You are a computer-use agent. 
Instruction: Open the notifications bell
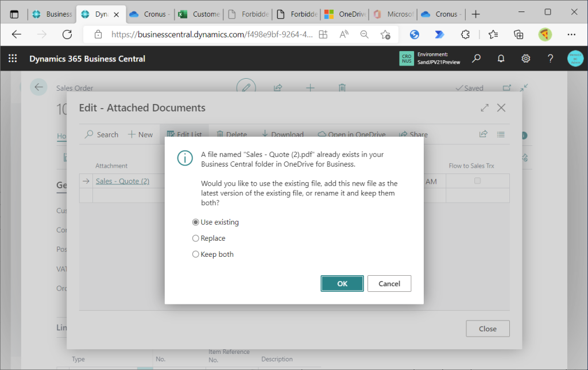(x=501, y=59)
